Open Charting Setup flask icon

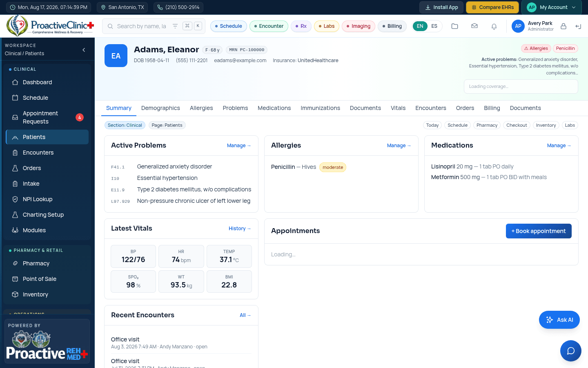(x=15, y=215)
